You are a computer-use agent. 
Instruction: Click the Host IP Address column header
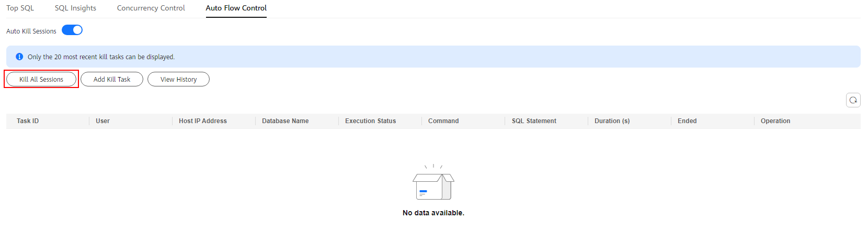pos(203,121)
